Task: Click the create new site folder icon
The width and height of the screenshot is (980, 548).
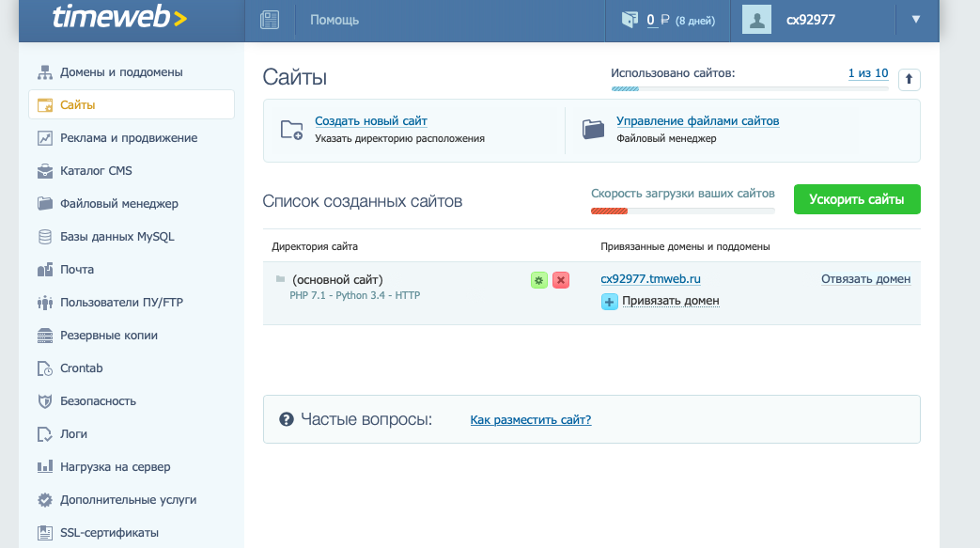Action: (x=291, y=130)
